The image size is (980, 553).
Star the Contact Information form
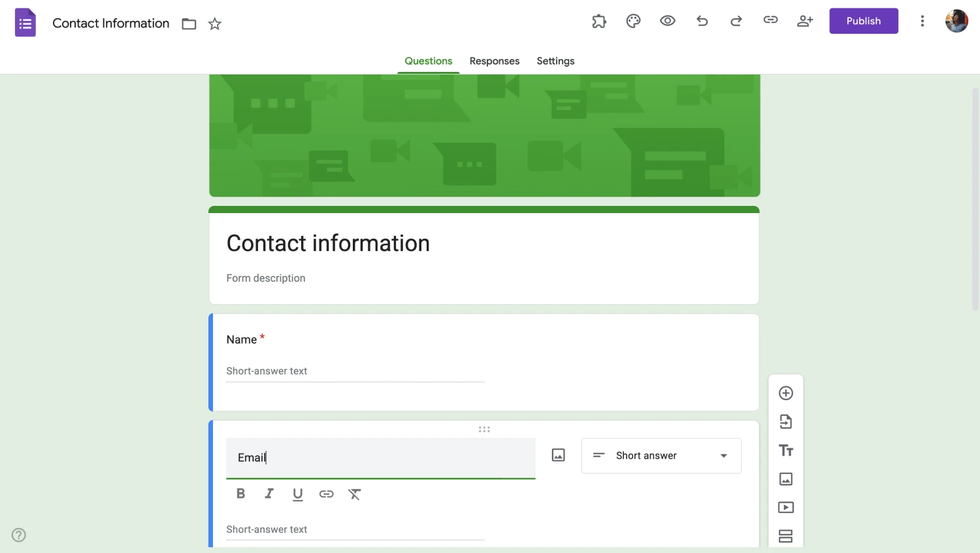pyautogui.click(x=215, y=23)
